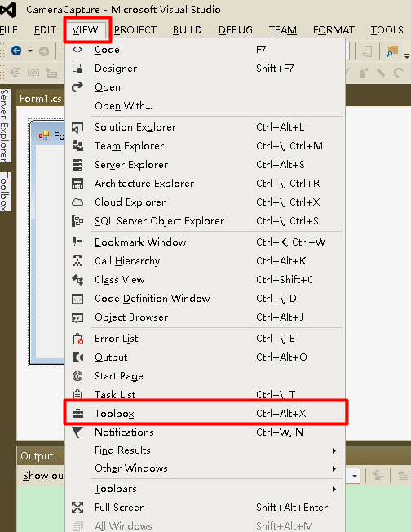Switch to the Form1.cs tab
This screenshot has width=411, height=532.
pos(40,99)
